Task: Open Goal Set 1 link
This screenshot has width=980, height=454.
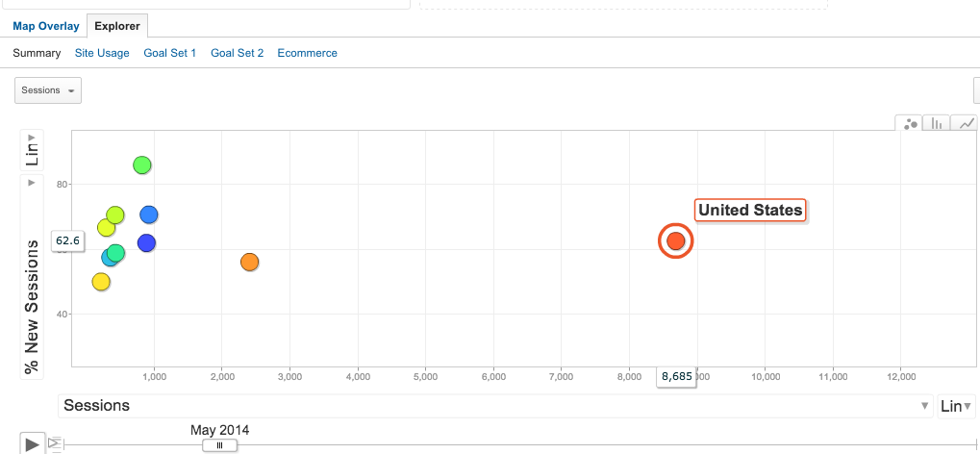Action: tap(170, 53)
